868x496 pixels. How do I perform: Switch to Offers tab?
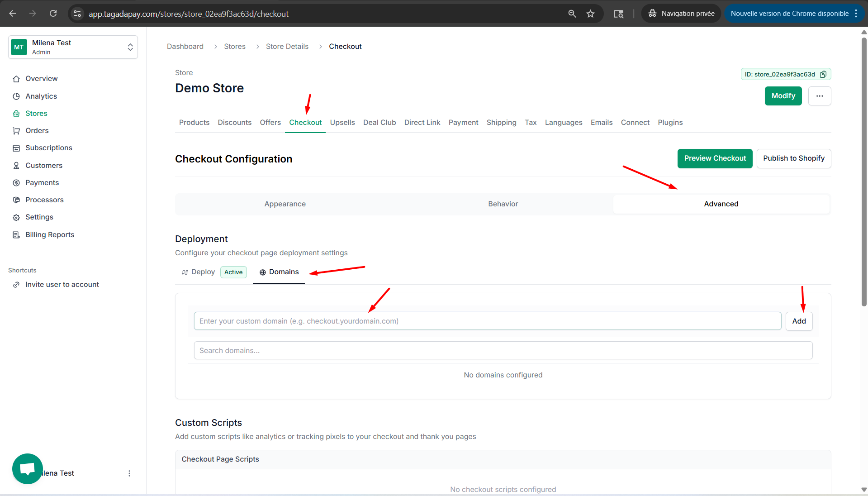tap(270, 122)
